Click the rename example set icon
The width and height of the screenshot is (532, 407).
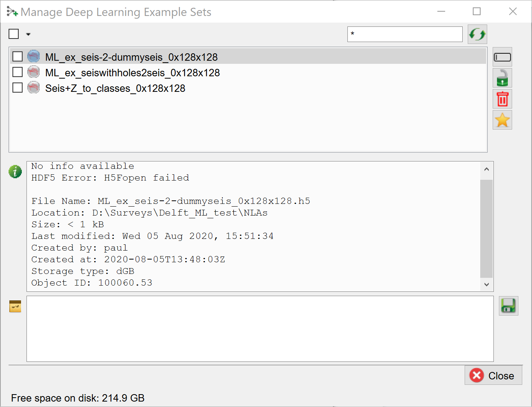point(502,58)
